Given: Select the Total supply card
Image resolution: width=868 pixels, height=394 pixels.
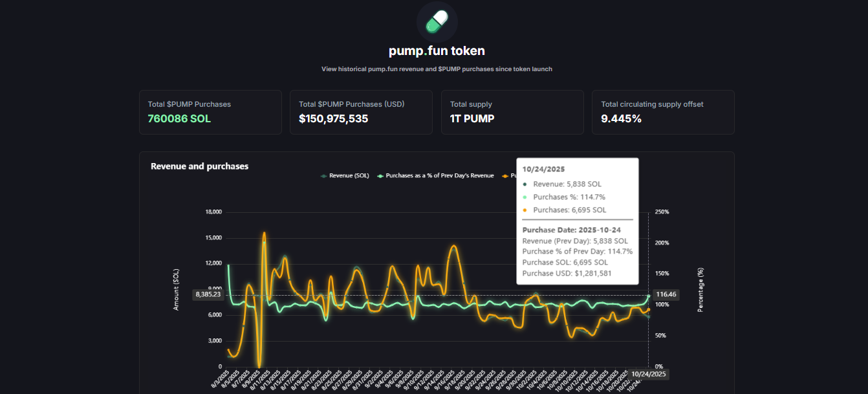Looking at the screenshot, I should tap(512, 112).
